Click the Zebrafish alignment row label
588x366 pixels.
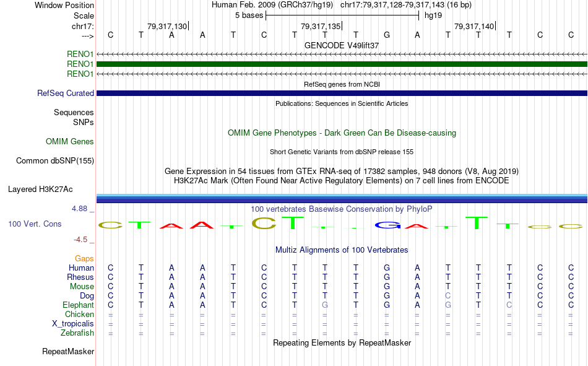(77, 333)
